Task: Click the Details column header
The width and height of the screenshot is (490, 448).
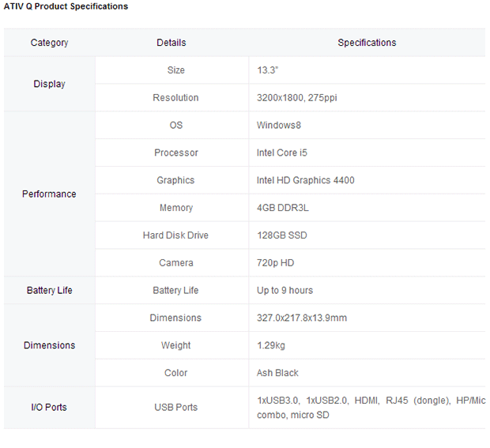Action: [x=171, y=43]
